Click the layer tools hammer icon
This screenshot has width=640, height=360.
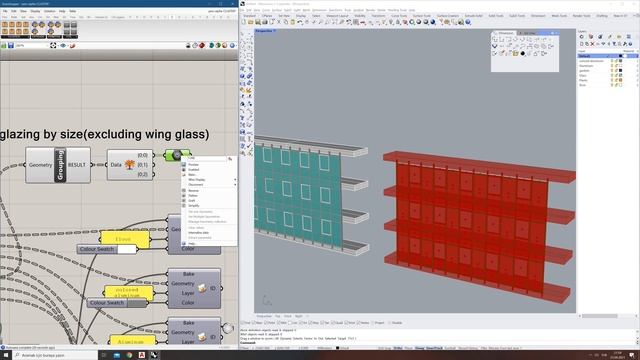(625, 44)
